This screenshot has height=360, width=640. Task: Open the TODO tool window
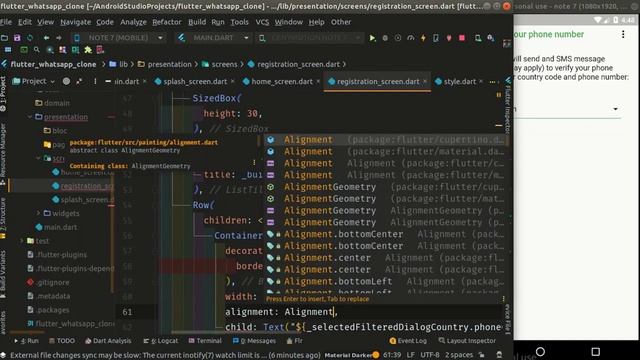(62, 341)
